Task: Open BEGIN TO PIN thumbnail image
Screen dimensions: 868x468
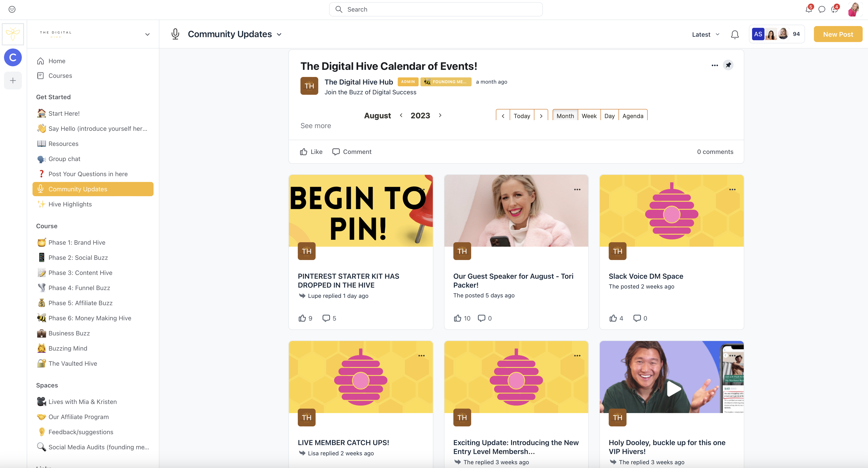Action: point(361,211)
